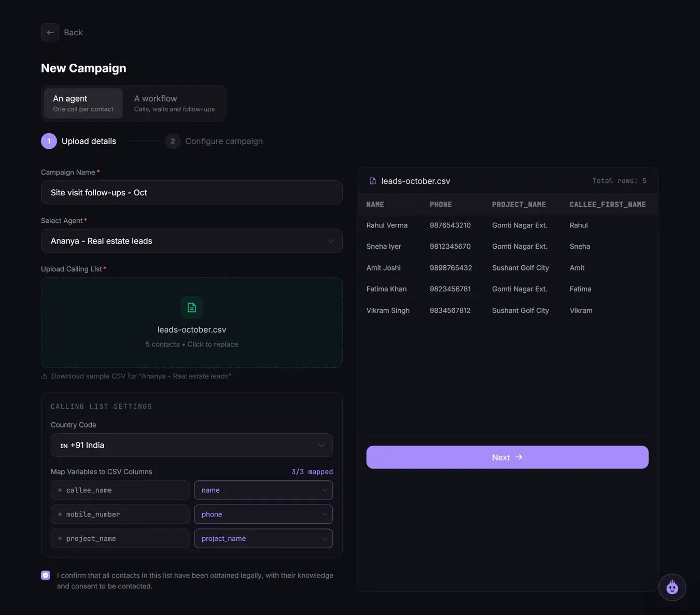
Task: Click Gomti Nagar Ext. in Rahul Verma row
Action: pos(520,225)
